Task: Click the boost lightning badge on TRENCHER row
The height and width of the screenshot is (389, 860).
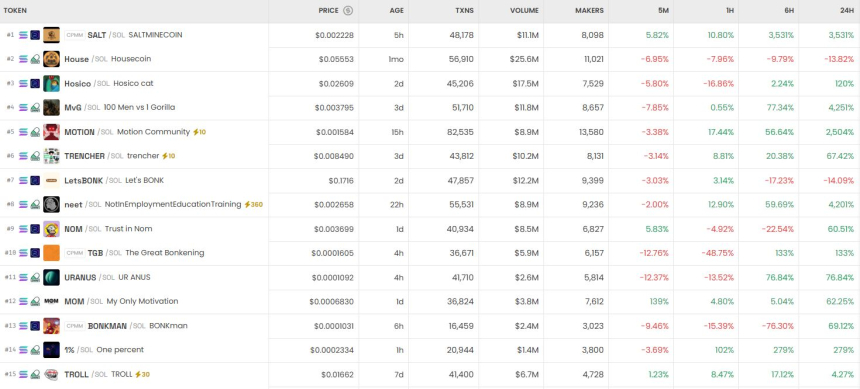Action: pyautogui.click(x=168, y=156)
